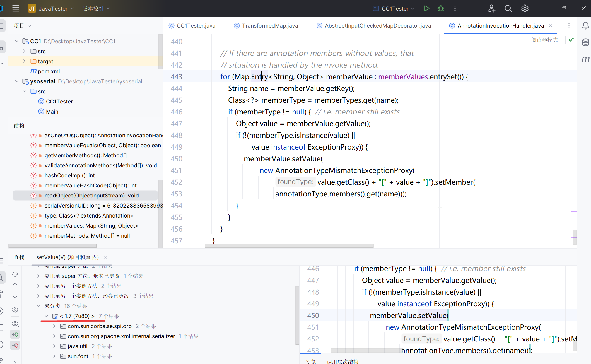
Task: Open the CC1Tester run configuration dropdown
Action: 394,8
